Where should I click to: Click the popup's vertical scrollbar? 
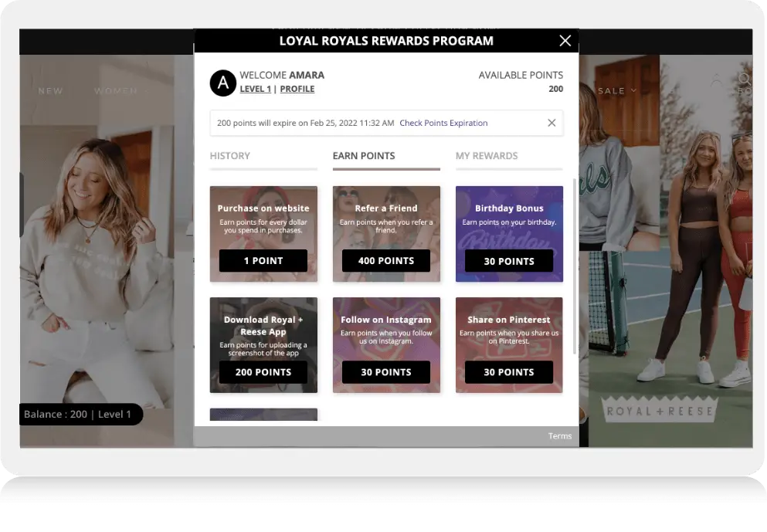click(x=574, y=266)
